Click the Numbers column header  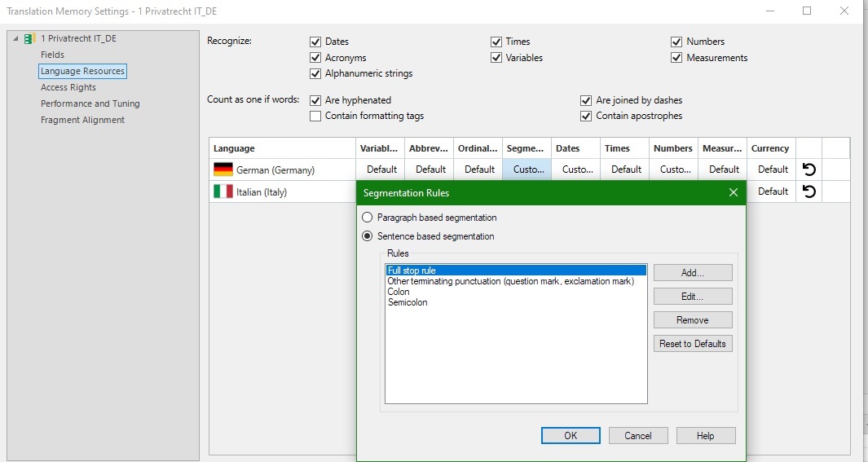pyautogui.click(x=673, y=148)
